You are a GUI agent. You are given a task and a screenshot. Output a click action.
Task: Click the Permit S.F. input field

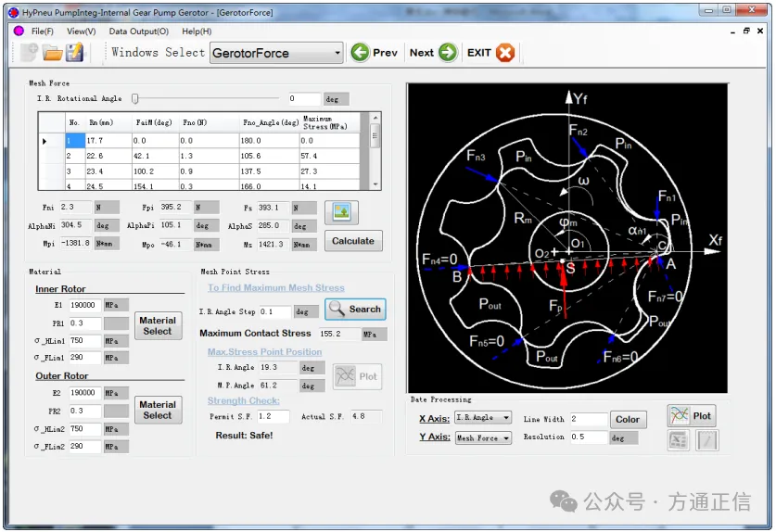pyautogui.click(x=274, y=416)
